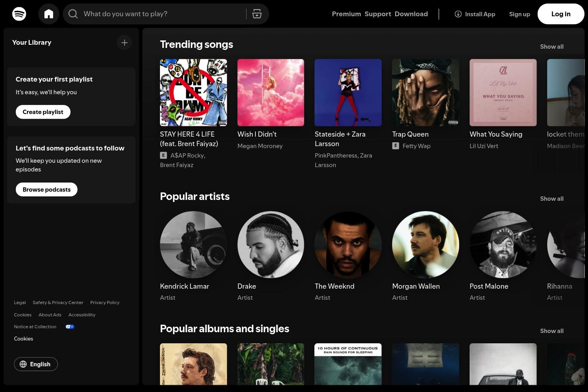Open The Weeknd artist photo
Screen dimensions: 588x392
(x=348, y=245)
